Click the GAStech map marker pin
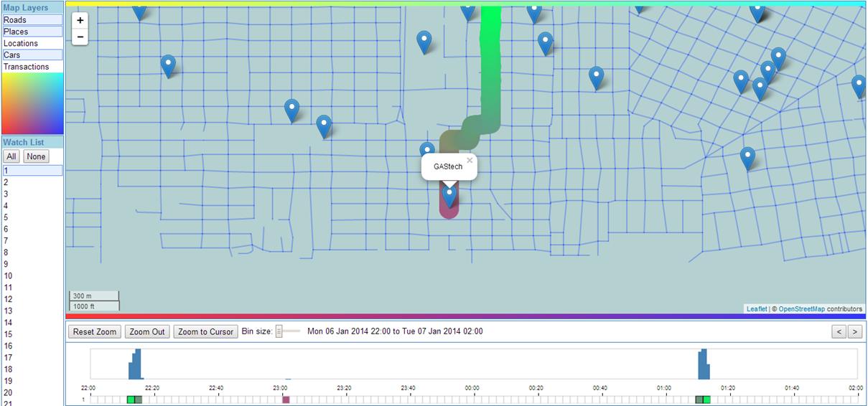 click(x=449, y=194)
